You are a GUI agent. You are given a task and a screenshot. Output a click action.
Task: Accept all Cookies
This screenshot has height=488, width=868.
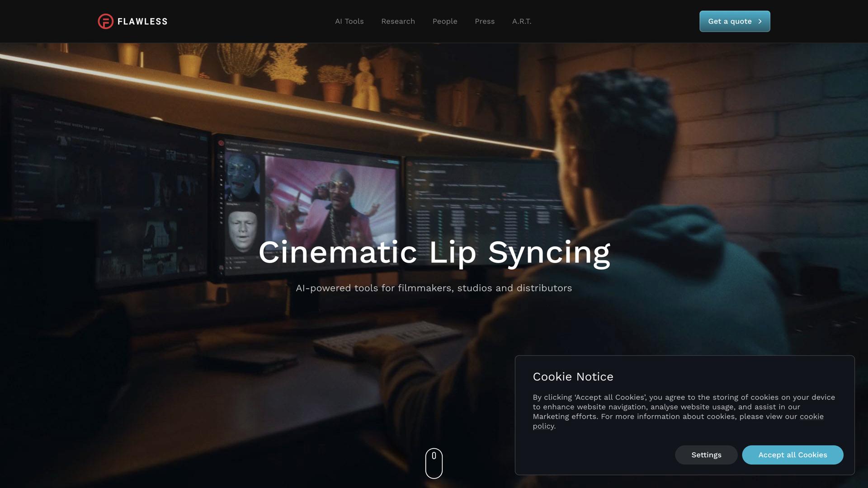click(x=792, y=455)
